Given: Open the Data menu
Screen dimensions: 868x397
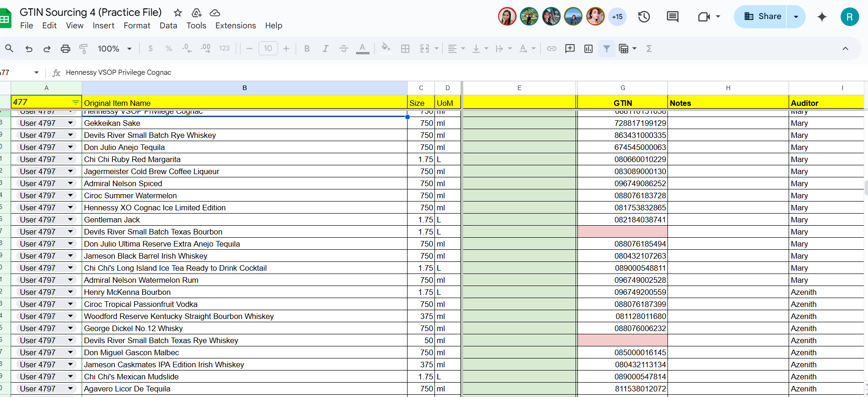Looking at the screenshot, I should pos(168,26).
